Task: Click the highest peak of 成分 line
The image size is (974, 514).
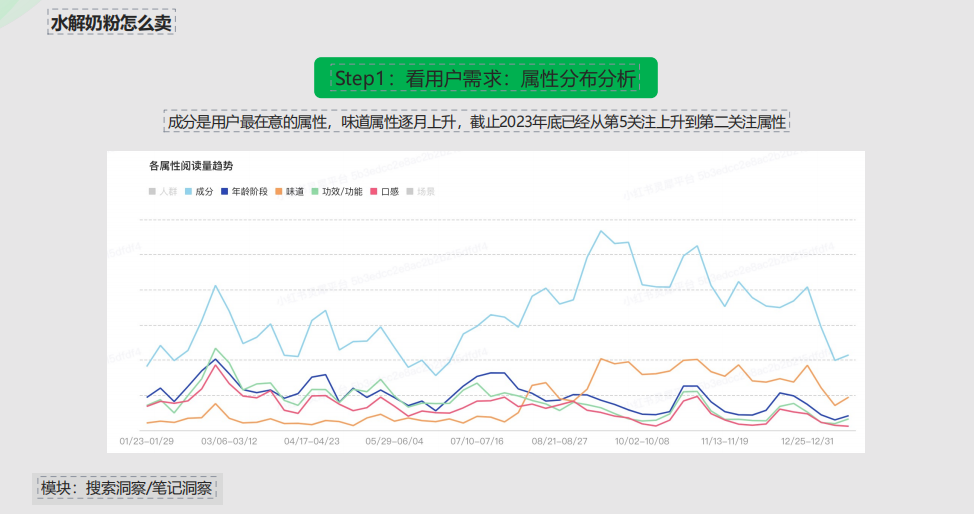Action: [x=601, y=231]
